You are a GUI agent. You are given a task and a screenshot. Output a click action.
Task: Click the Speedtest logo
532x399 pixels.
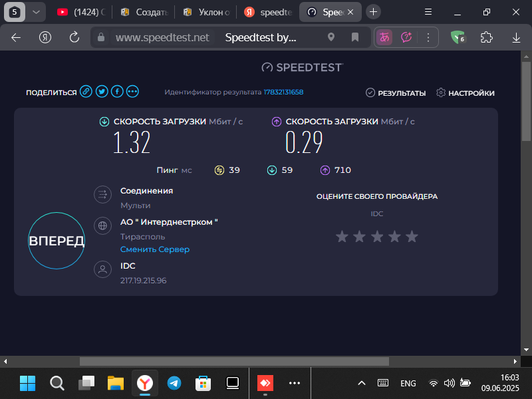pyautogui.click(x=303, y=68)
